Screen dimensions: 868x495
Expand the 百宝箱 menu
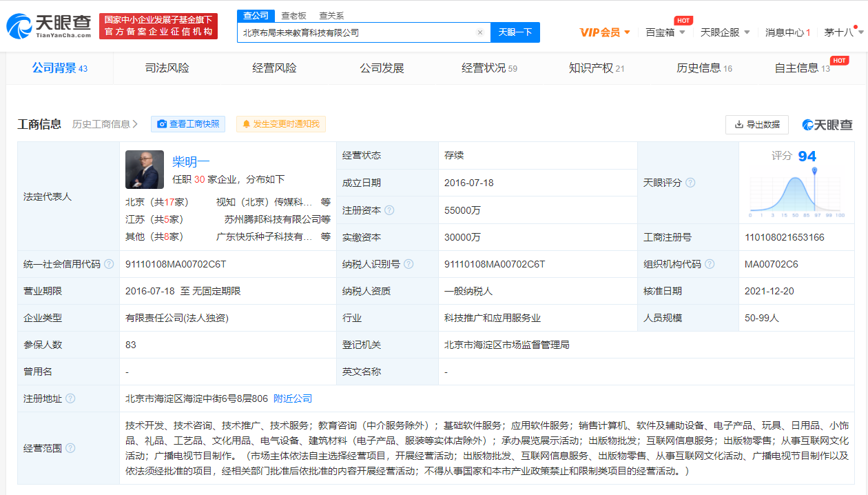click(x=665, y=32)
